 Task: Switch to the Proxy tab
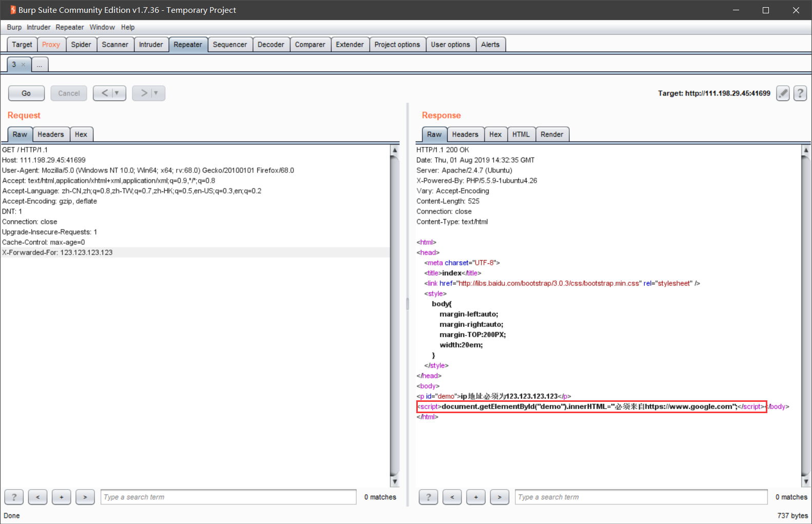51,45
